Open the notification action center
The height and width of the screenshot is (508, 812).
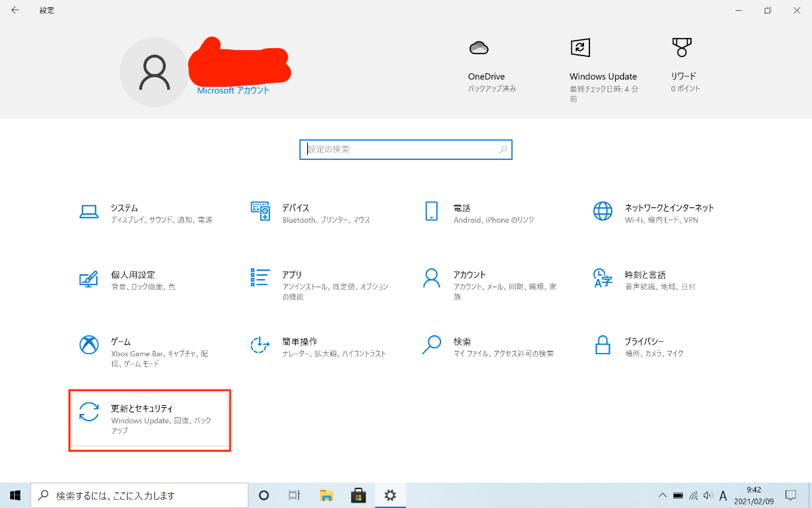point(790,495)
